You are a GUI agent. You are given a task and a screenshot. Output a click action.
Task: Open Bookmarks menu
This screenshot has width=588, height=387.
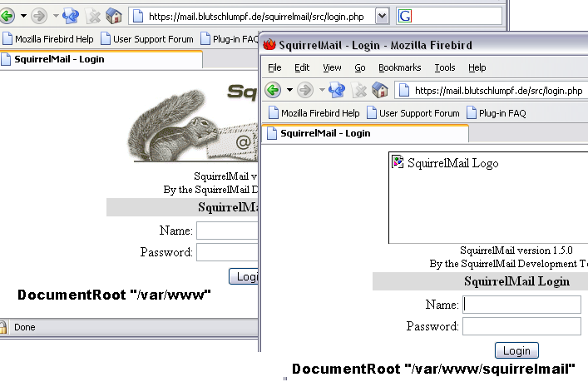(399, 67)
